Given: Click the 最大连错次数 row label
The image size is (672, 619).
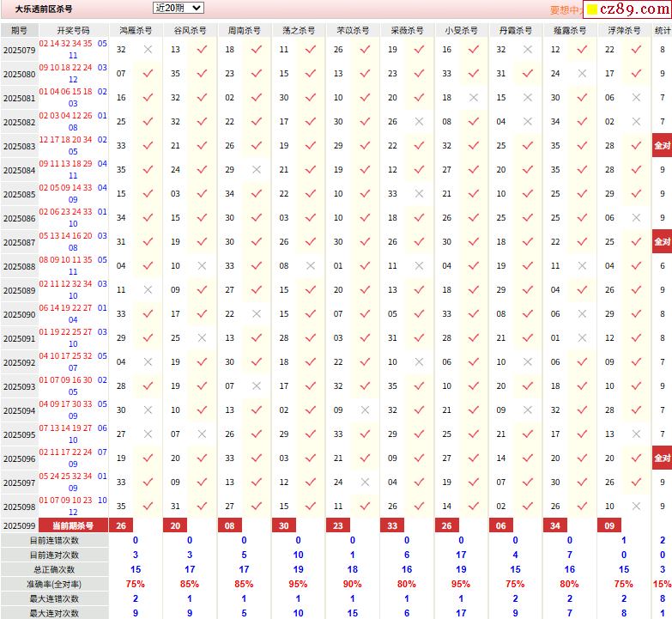Looking at the screenshot, I should point(54,599).
